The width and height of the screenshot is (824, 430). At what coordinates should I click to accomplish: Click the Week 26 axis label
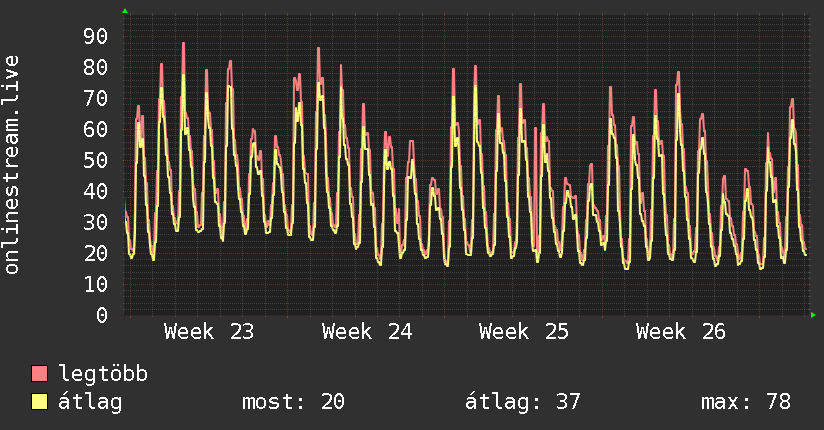681,332
